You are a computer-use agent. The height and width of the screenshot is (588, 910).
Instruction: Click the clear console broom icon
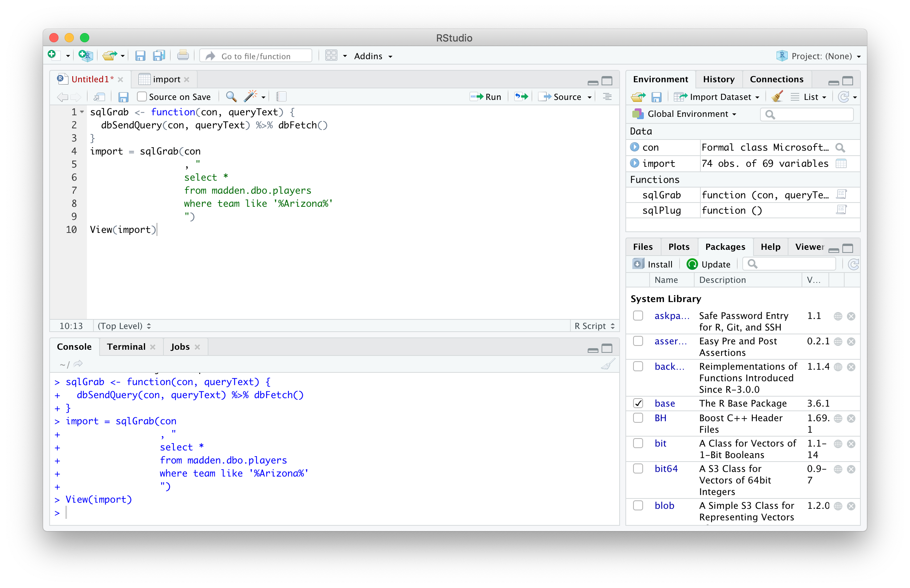pyautogui.click(x=608, y=364)
